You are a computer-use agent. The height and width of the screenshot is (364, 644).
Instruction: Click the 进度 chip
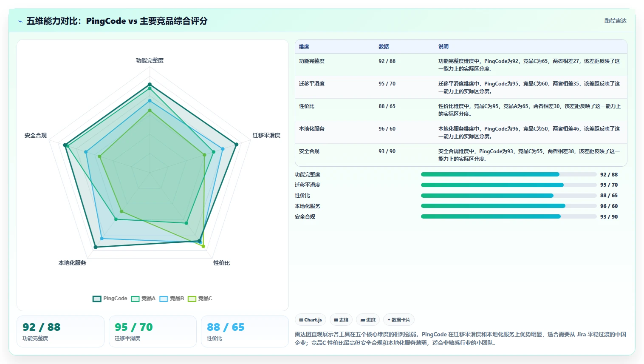368,320
